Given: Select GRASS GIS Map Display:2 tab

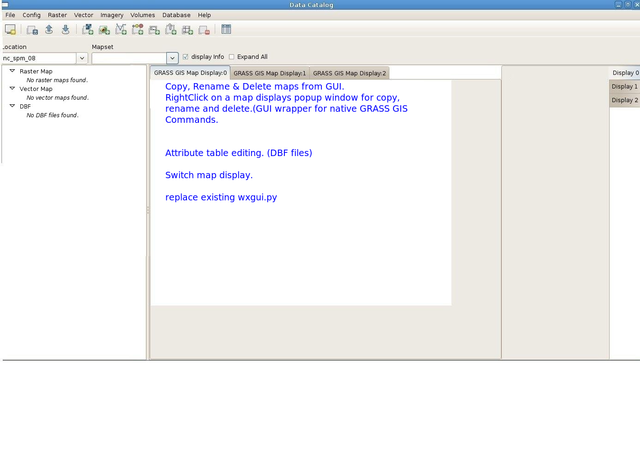Looking at the screenshot, I should [x=349, y=73].
